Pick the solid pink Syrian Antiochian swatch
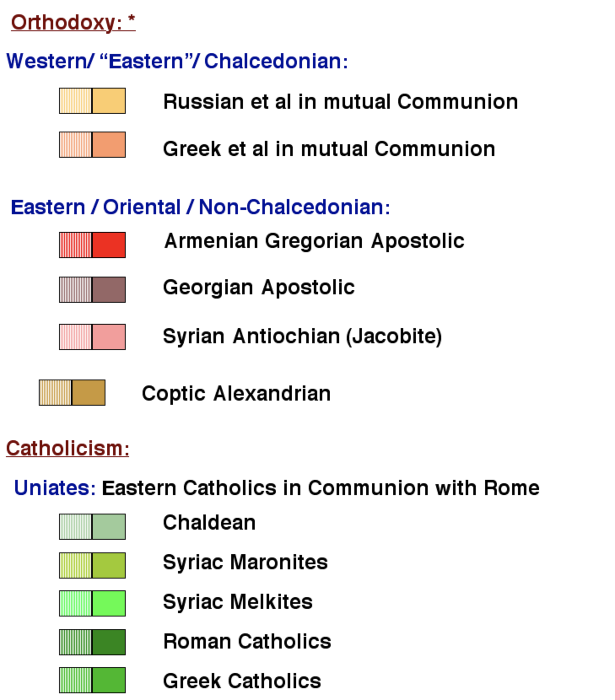The height and width of the screenshot is (700, 615). click(109, 337)
